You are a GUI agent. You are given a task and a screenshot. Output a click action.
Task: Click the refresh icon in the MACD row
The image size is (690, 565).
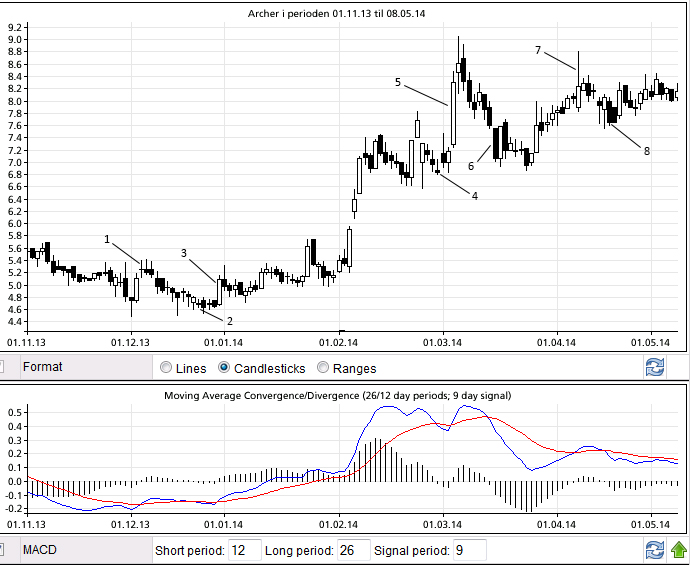click(x=655, y=550)
